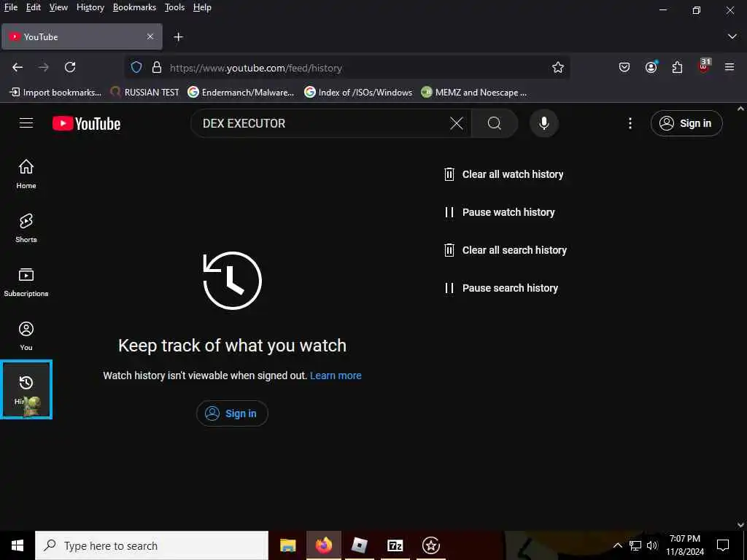Open Roblox from the taskbar
Screen dimensions: 747x560
[359, 545]
